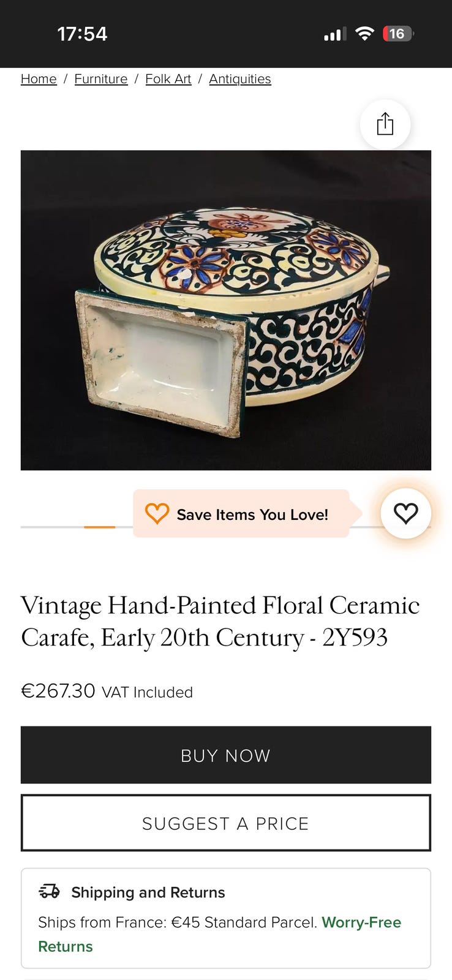Tap the orange image carousel progress indicator
Image resolution: width=452 pixels, height=980 pixels.
[99, 527]
